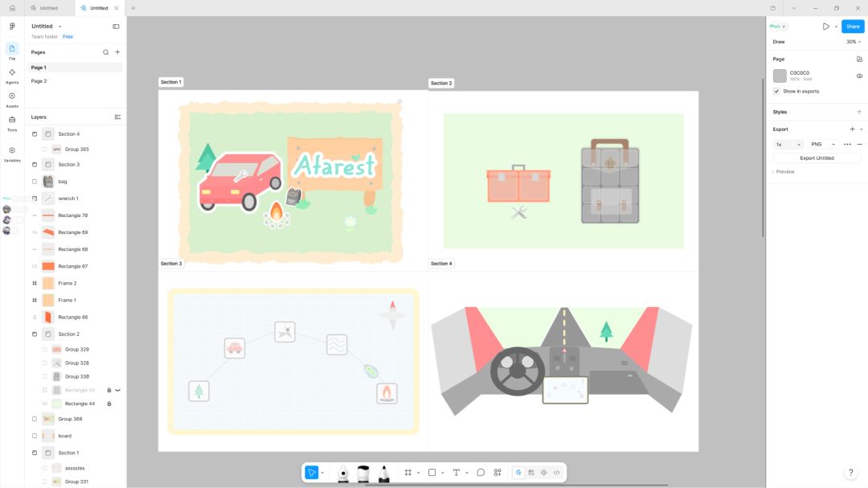Open the Variables panel in the sidebar
The width and height of the screenshot is (868, 488).
tap(12, 154)
